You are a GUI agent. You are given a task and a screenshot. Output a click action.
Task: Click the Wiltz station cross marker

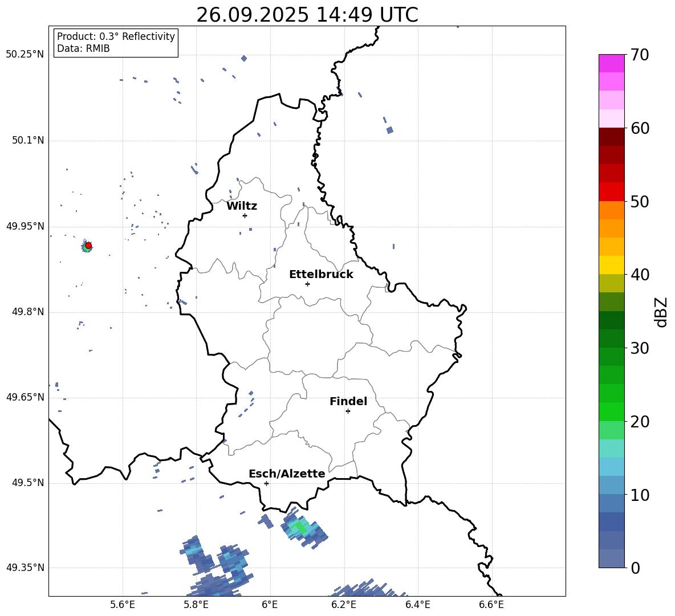(245, 215)
